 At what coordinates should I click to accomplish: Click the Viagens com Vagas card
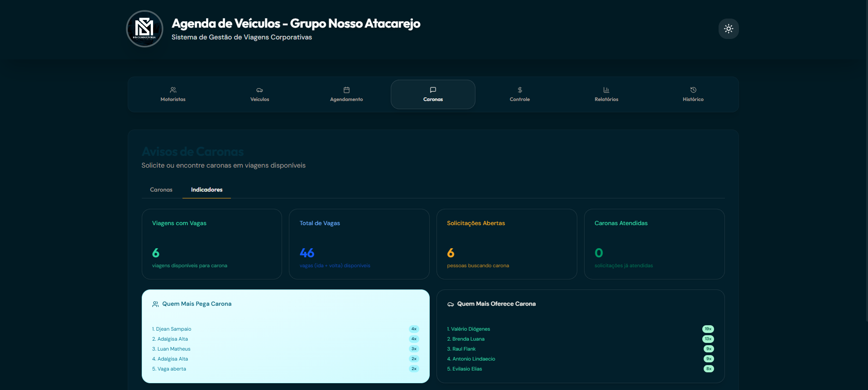212,244
